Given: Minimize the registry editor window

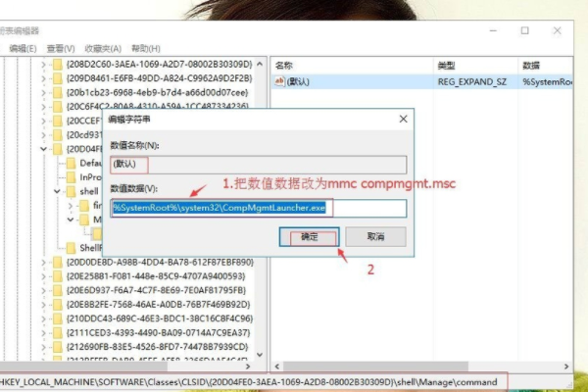Looking at the screenshot, I should click(493, 30).
